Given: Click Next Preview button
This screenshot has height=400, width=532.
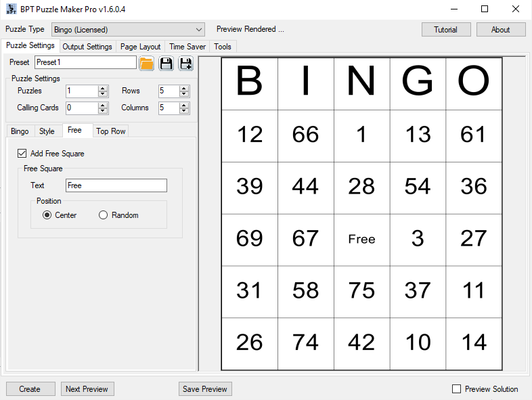Looking at the screenshot, I should click(x=87, y=388).
